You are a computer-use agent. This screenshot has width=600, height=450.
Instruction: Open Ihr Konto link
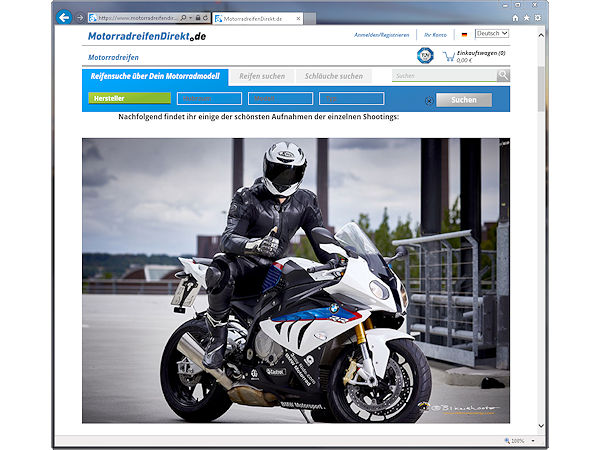coord(435,35)
